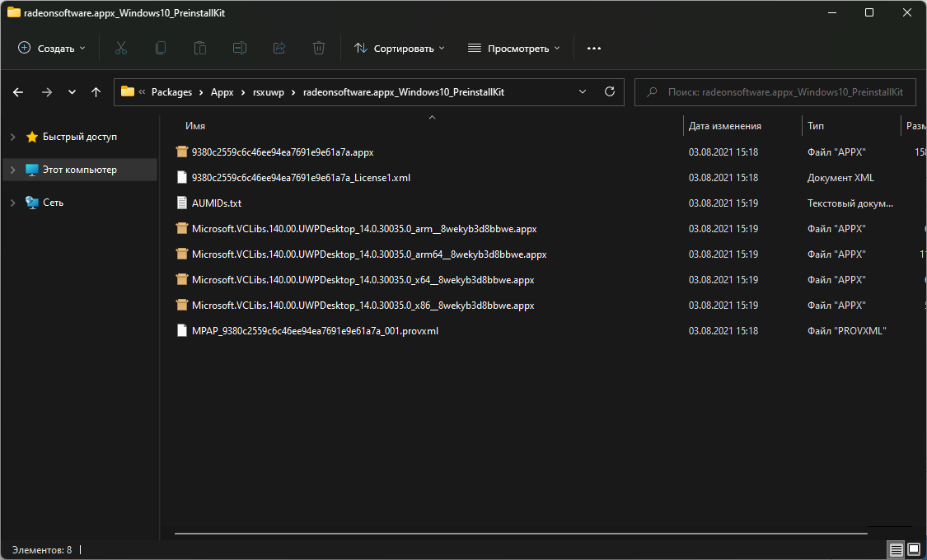The image size is (927, 560).
Task: Click icon of 9380c2559c6c46ee94ea7691e9e61a7a.appx
Action: (182, 152)
